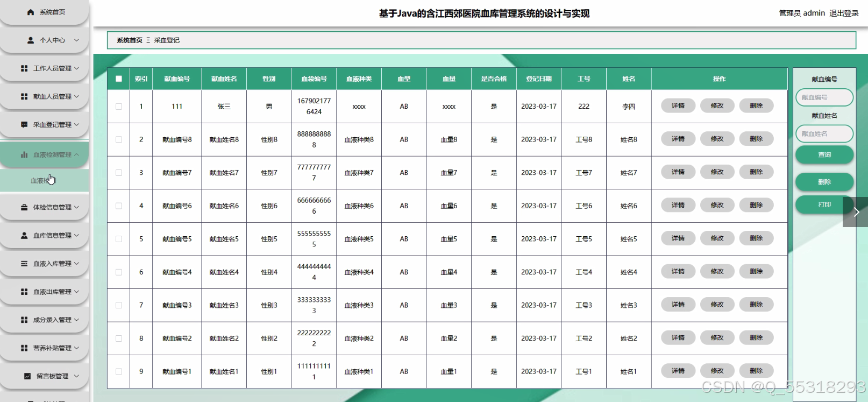The height and width of the screenshot is (402, 868).
Task: Click the chat icon beside 采血登记管理
Action: (x=24, y=124)
